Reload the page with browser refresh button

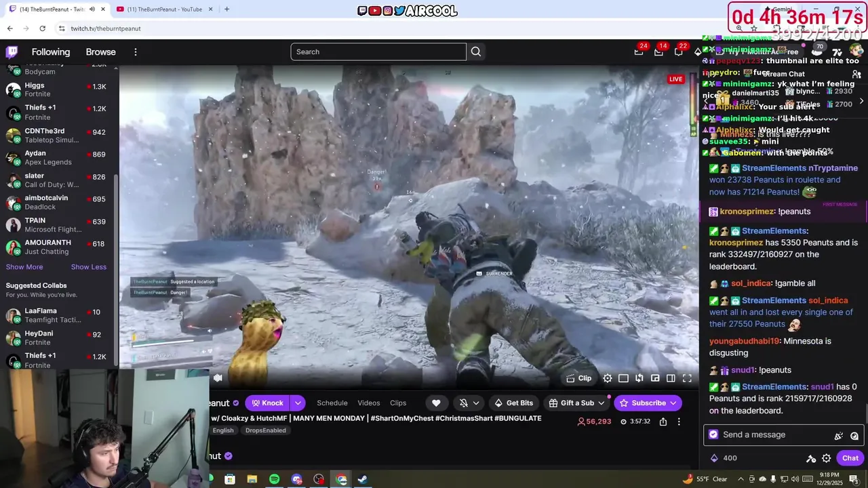pos(42,28)
